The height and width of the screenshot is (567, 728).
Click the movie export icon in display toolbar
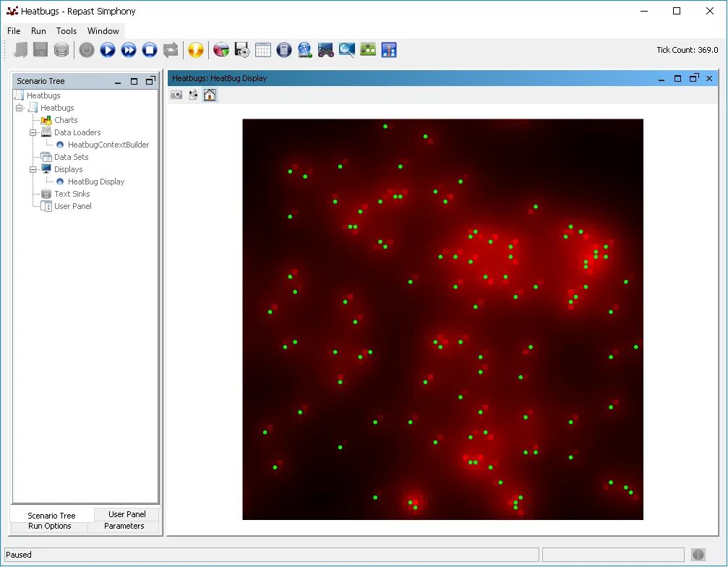click(x=193, y=95)
